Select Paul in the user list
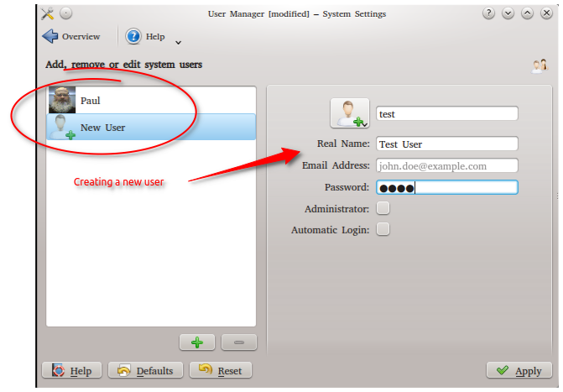The width and height of the screenshot is (563, 392). [x=151, y=101]
